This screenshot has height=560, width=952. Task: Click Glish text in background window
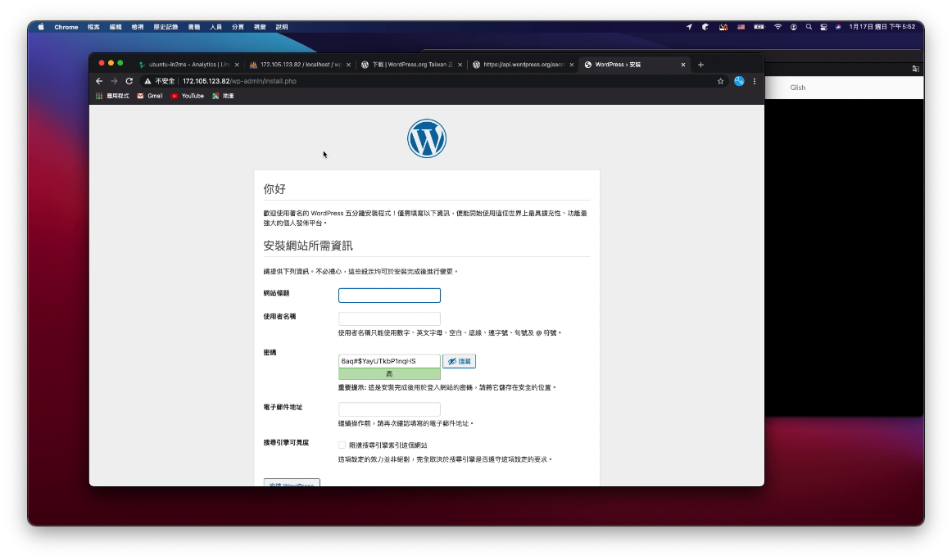[x=798, y=88]
